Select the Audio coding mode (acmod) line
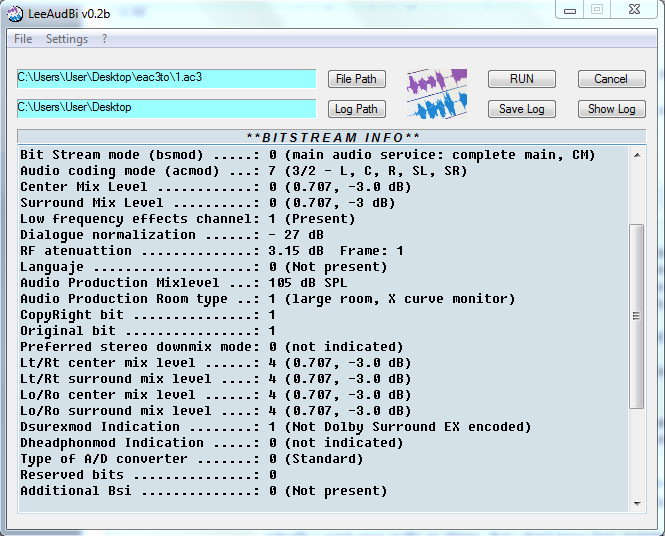Image resolution: width=665 pixels, height=536 pixels. coord(243,171)
